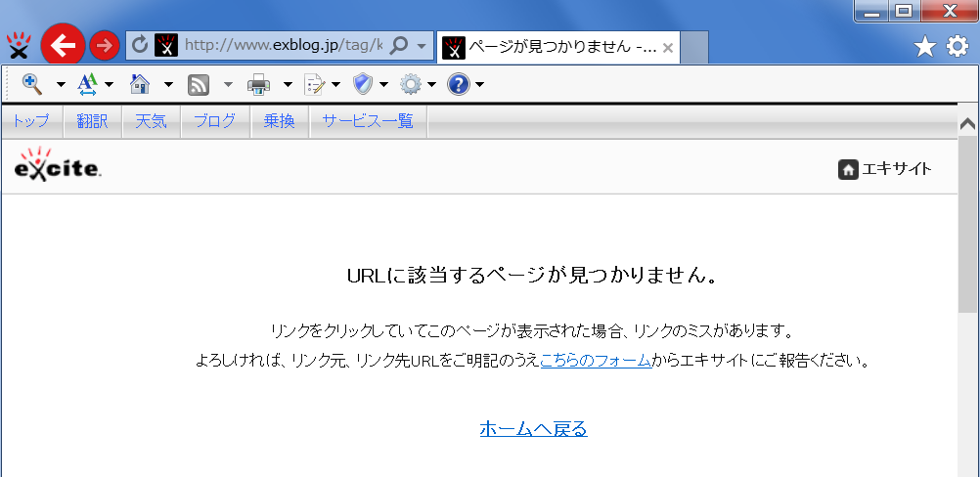Maximize the browser window

[x=903, y=11]
